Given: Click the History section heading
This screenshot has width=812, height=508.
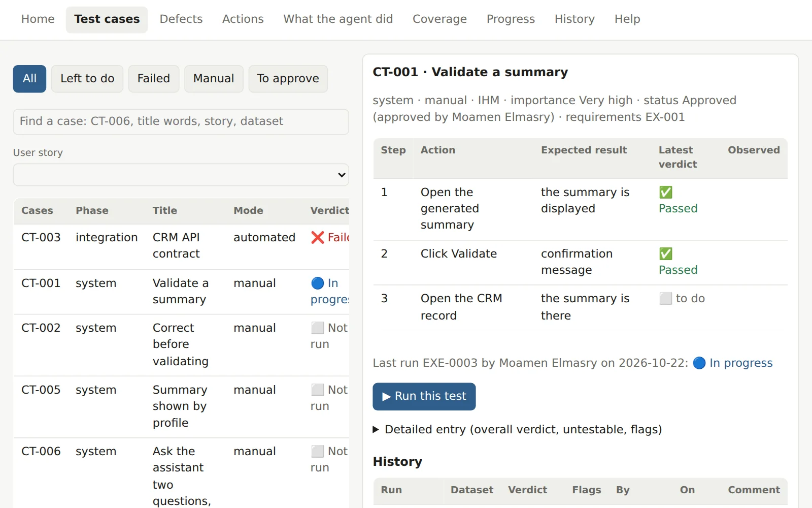Looking at the screenshot, I should tap(397, 462).
